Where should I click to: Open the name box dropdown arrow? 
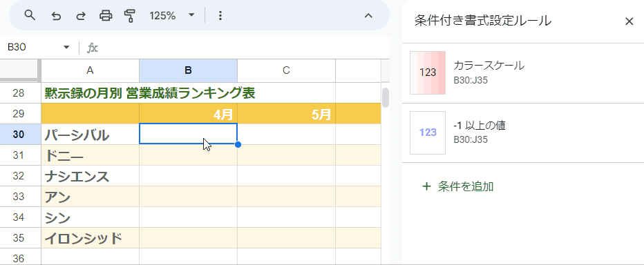coord(66,48)
